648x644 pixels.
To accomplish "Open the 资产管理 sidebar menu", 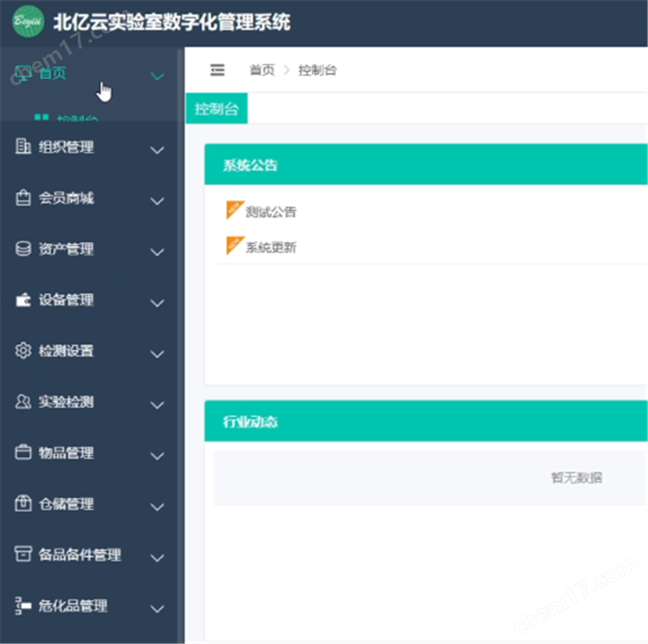I will [x=88, y=249].
